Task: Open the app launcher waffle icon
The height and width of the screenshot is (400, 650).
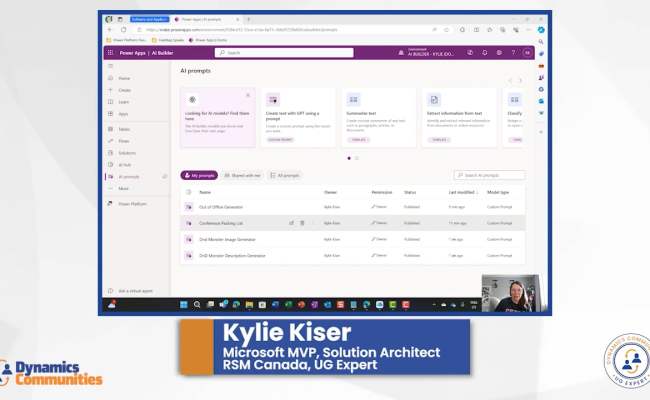Action: (110, 53)
